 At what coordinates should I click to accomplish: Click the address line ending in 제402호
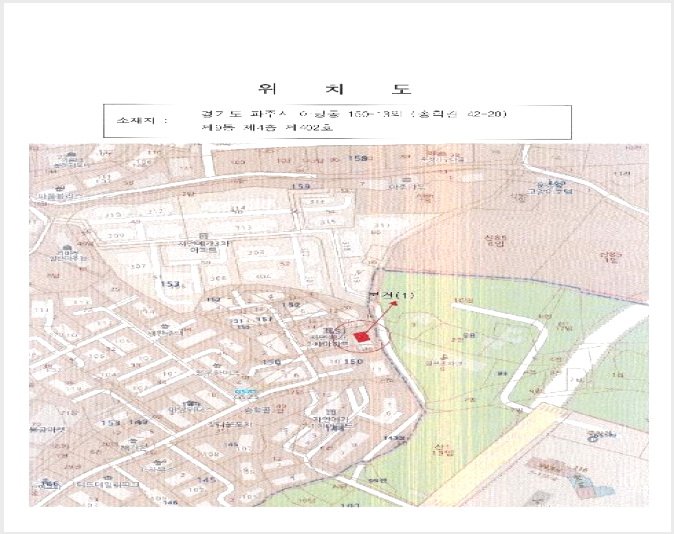tap(267, 128)
